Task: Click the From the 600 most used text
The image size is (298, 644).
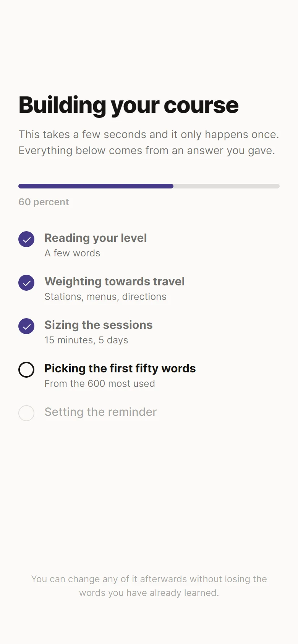Action: tap(100, 384)
